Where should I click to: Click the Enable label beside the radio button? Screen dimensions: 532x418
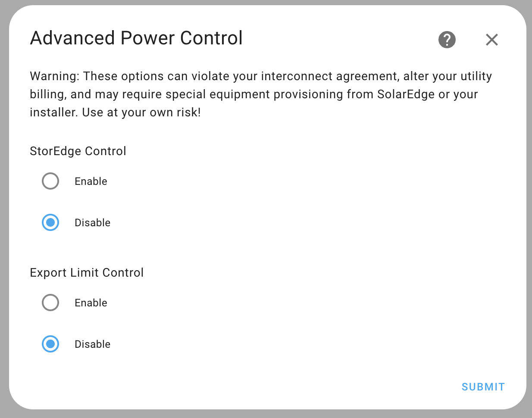click(91, 181)
